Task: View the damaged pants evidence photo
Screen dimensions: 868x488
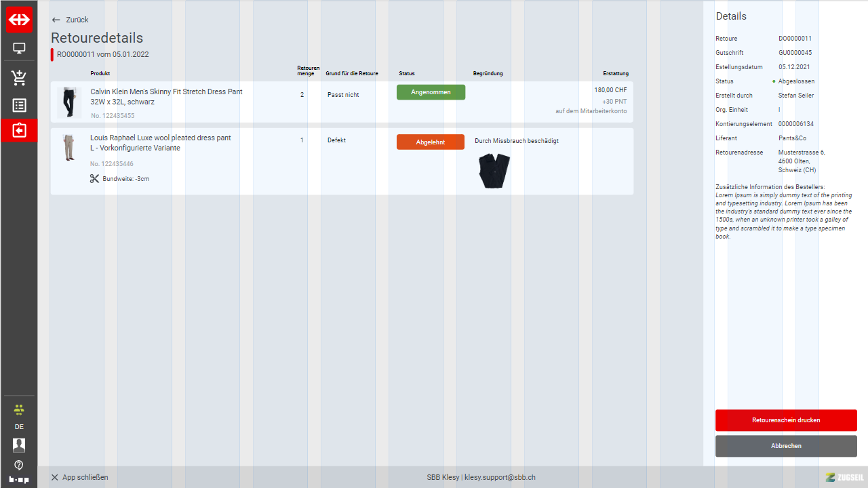Action: tap(494, 171)
